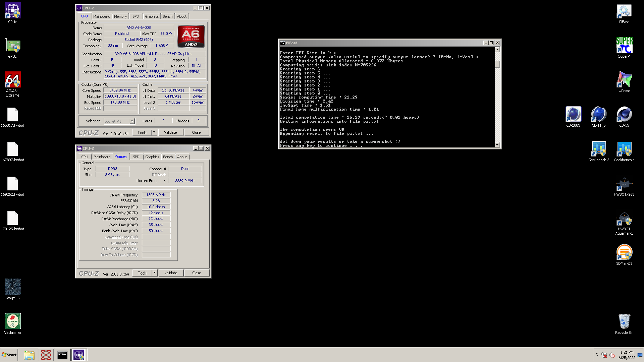Click the Core Voltage value 1.608 V
The height and width of the screenshot is (362, 644).
tap(162, 46)
